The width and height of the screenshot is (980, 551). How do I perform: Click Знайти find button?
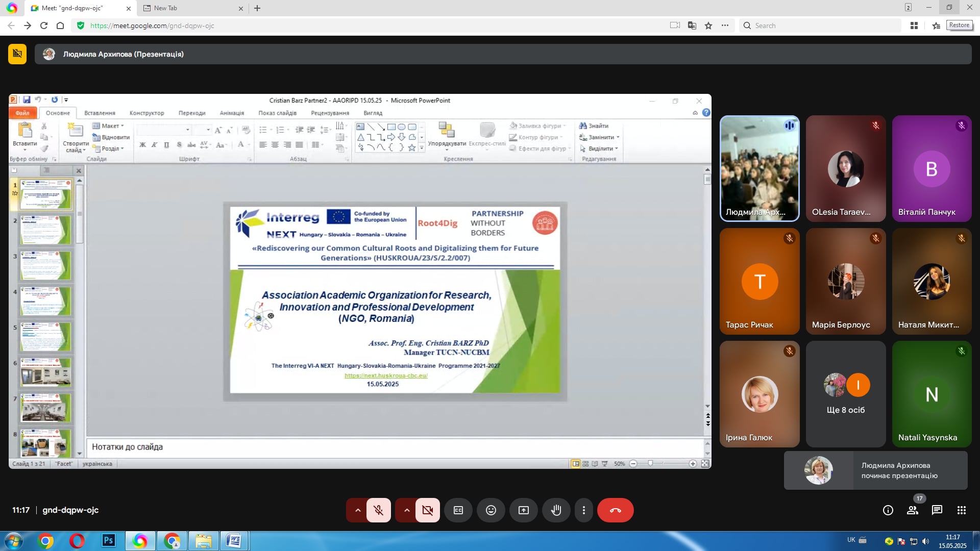click(x=594, y=126)
